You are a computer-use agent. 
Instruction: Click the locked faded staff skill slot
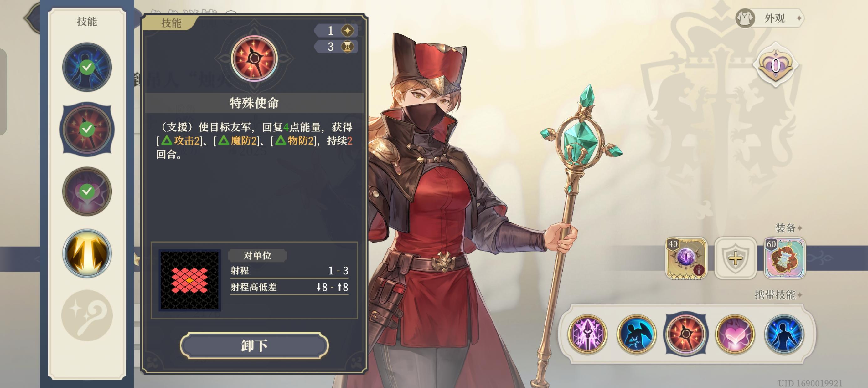87,316
